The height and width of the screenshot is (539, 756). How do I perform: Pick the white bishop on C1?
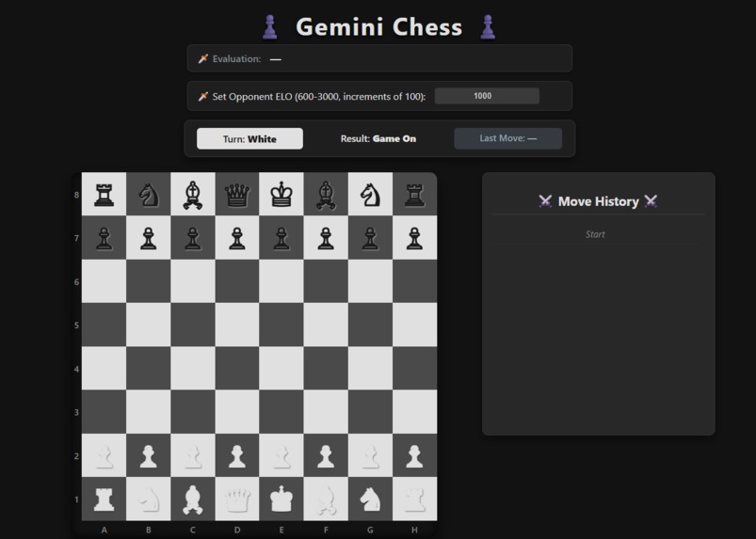coord(193,499)
